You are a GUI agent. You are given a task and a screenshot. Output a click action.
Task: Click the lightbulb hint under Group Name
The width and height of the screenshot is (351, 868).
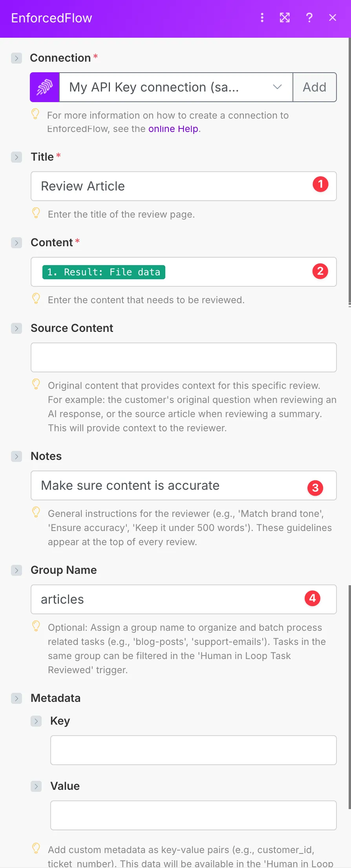point(36,626)
